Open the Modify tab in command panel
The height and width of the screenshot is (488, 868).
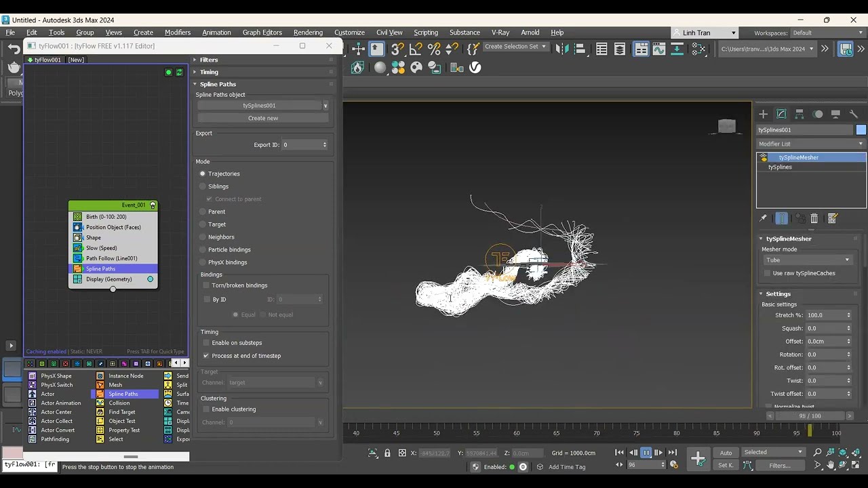781,114
